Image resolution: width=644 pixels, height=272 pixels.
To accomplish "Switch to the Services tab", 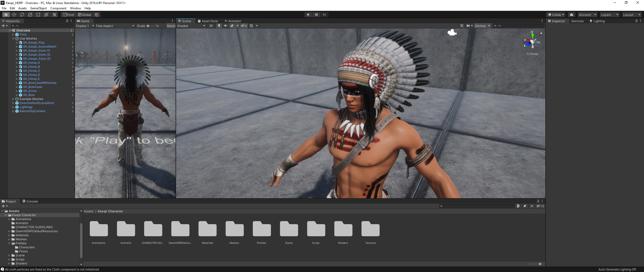I will click(x=577, y=21).
